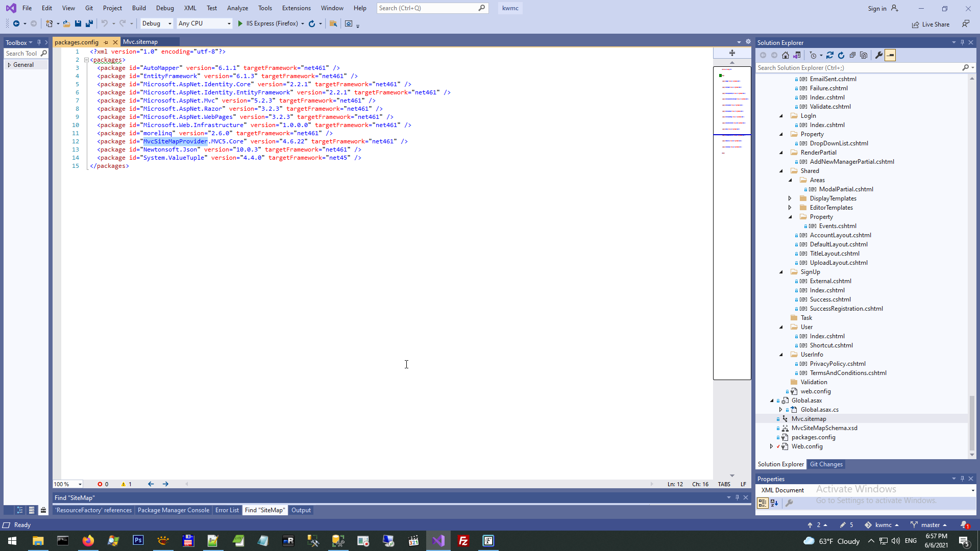Viewport: 980px width, 551px height.
Task: Switch to the Git Changes tab
Action: tap(826, 464)
